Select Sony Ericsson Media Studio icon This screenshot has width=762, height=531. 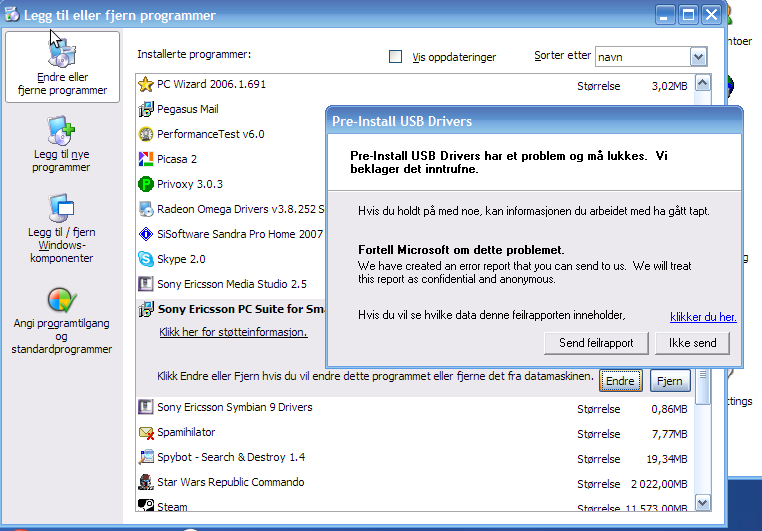146,284
